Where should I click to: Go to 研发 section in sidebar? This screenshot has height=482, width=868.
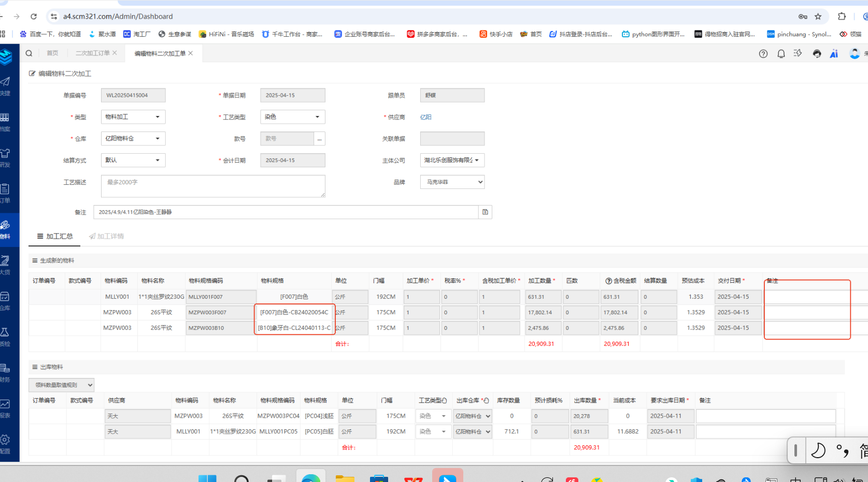(x=6, y=157)
